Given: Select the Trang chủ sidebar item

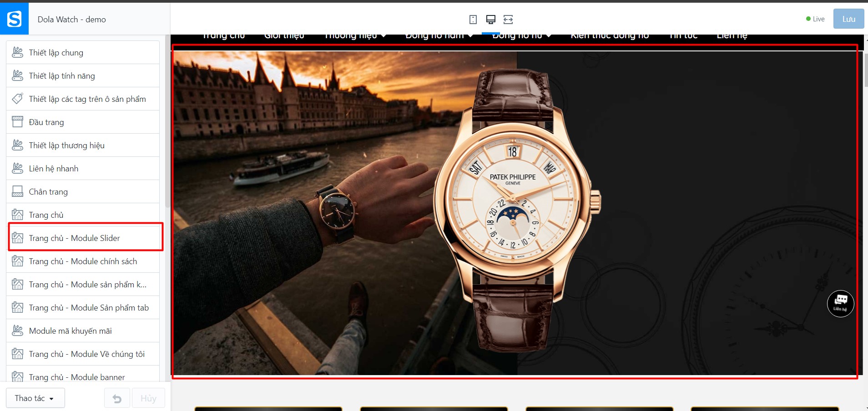Looking at the screenshot, I should click(x=83, y=215).
